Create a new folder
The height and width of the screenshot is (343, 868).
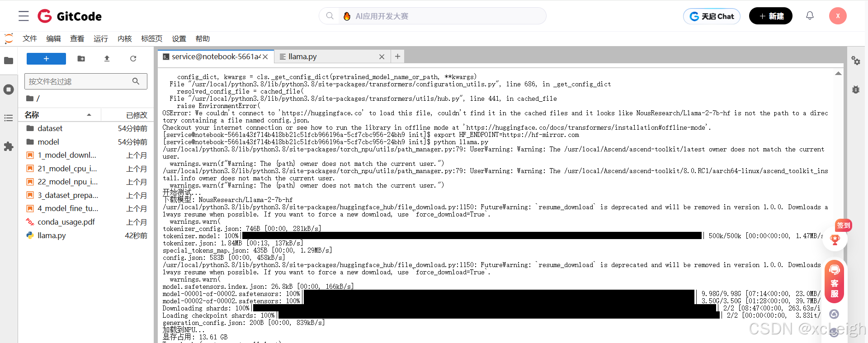pyautogui.click(x=81, y=59)
